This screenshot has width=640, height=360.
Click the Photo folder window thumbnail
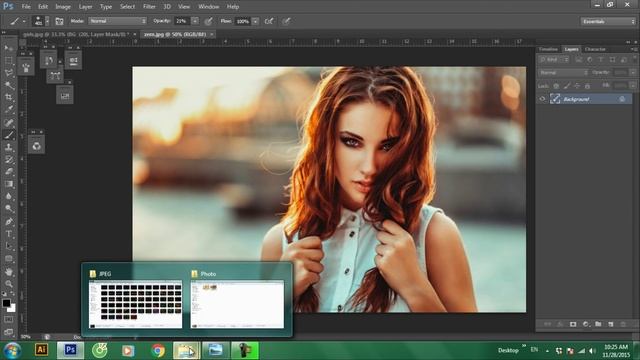click(237, 304)
